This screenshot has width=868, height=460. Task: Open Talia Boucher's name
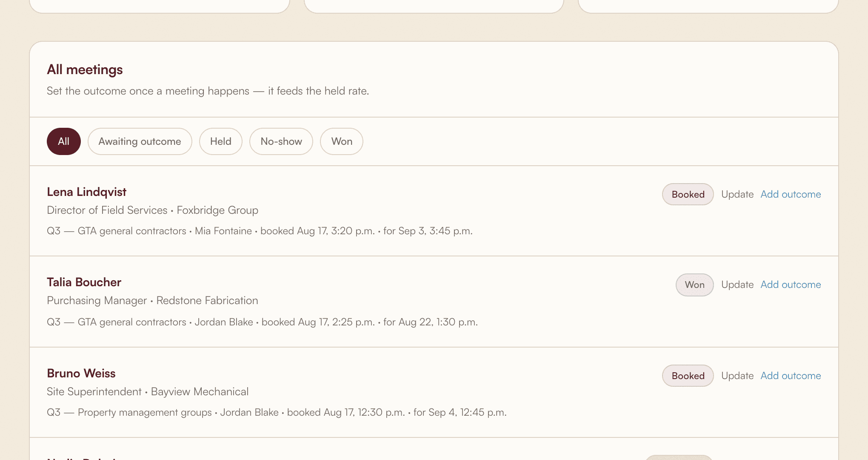point(84,282)
